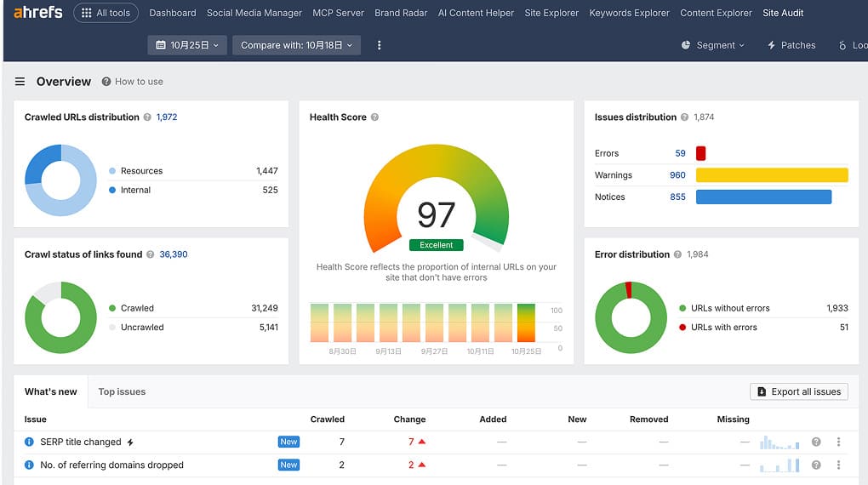Expand the Compare with 10月18日 dropdown
This screenshot has height=485, width=868.
(296, 45)
